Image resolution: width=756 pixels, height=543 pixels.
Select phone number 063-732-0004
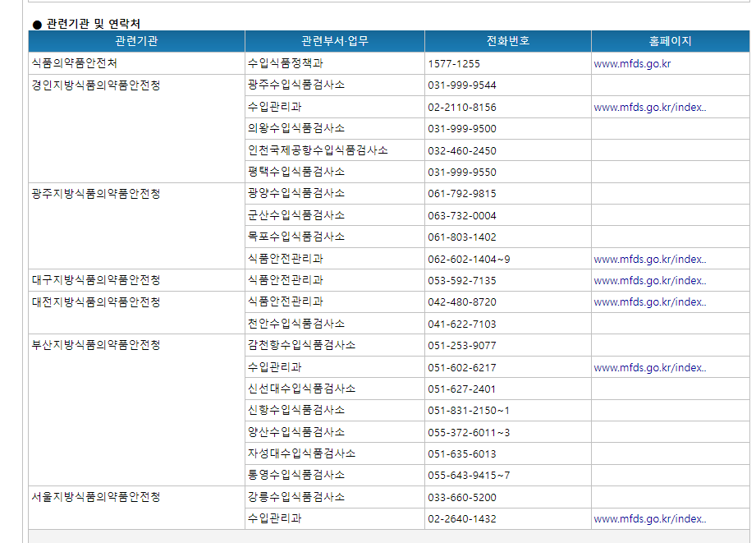coord(462,216)
